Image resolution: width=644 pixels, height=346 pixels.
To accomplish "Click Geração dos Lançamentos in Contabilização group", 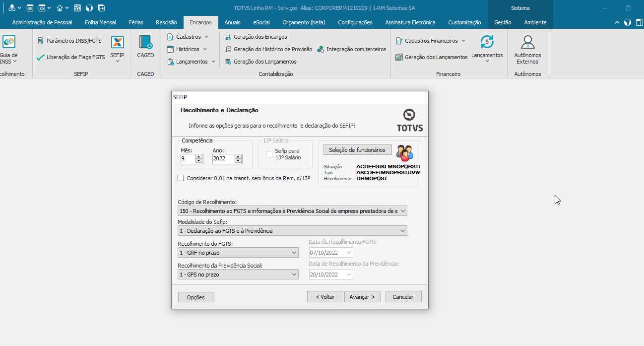I will pyautogui.click(x=260, y=62).
